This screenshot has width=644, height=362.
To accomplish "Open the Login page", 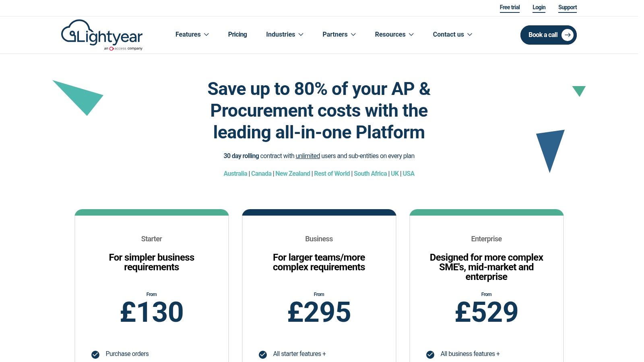I will pyautogui.click(x=539, y=7).
